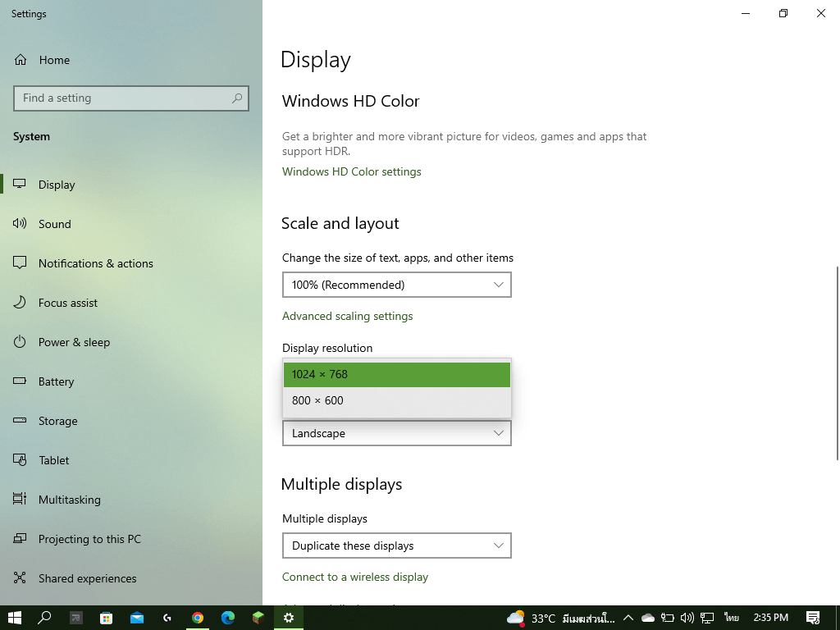Image resolution: width=840 pixels, height=630 pixels.
Task: Click the Storage drive icon in sidebar
Action: 20,421
